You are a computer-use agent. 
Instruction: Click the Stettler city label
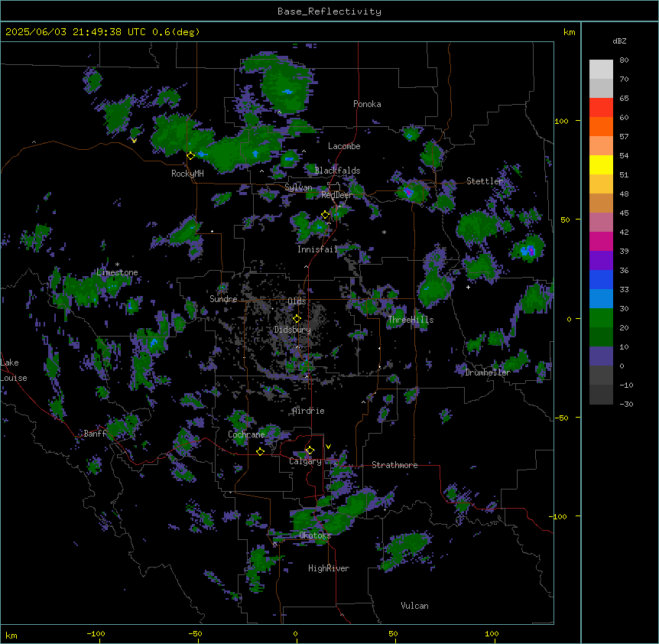tap(485, 181)
